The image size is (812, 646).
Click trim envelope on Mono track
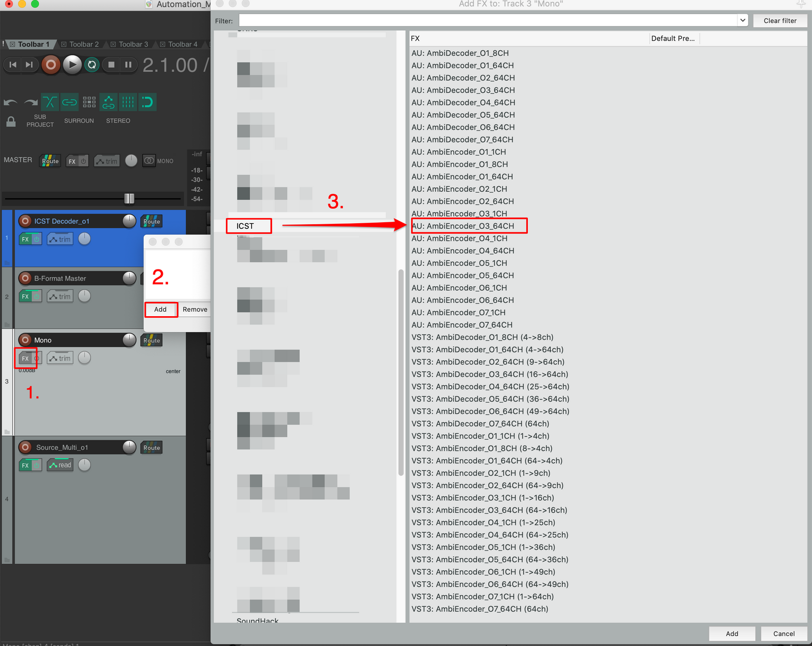[60, 358]
